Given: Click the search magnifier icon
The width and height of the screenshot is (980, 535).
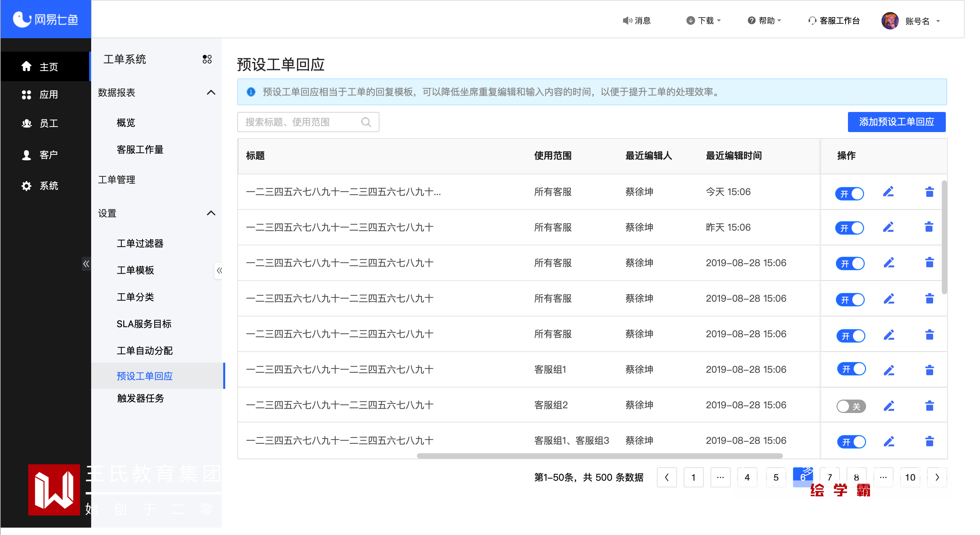Looking at the screenshot, I should 366,122.
